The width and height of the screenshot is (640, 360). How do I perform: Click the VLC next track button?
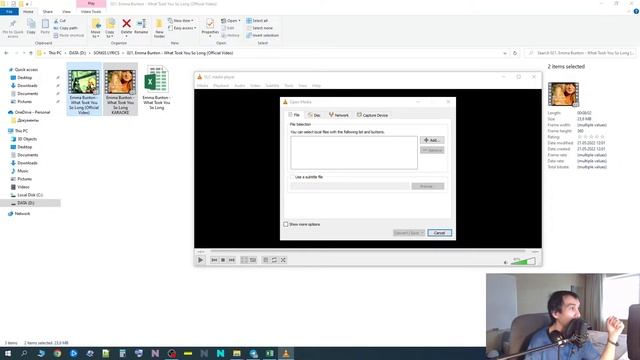click(231, 260)
